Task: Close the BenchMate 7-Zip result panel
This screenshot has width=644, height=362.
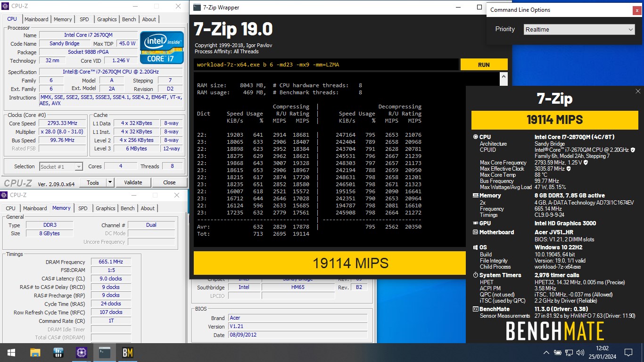Action: 638,91
